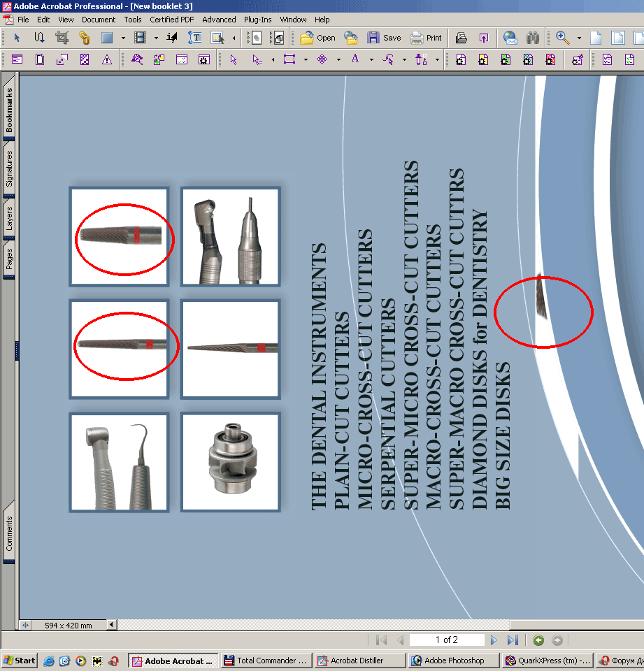This screenshot has height=671, width=644.
Task: Open the Certified PDF menu
Action: point(172,20)
